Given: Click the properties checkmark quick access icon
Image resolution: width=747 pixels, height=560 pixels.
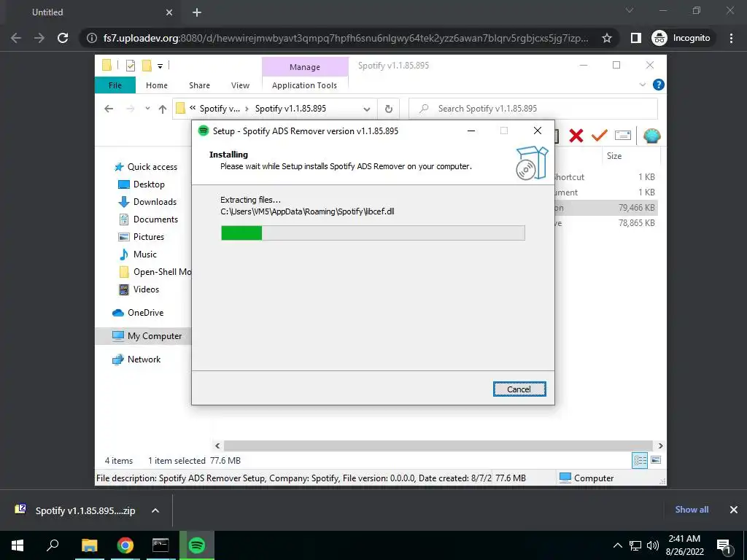Looking at the screenshot, I should point(130,66).
